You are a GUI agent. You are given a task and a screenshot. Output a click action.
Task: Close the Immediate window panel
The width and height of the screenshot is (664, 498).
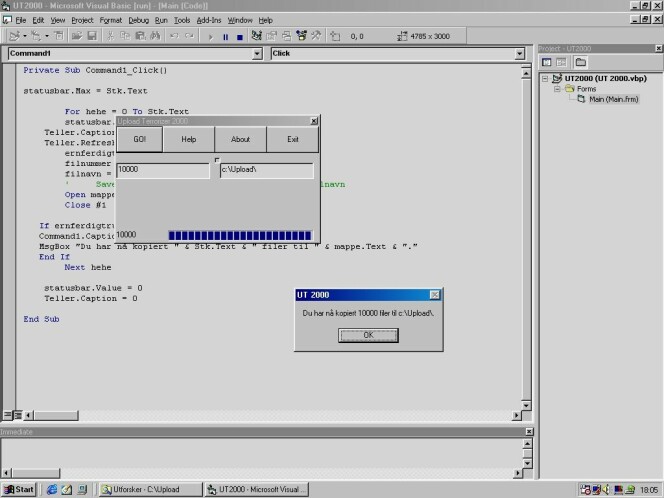click(x=529, y=432)
